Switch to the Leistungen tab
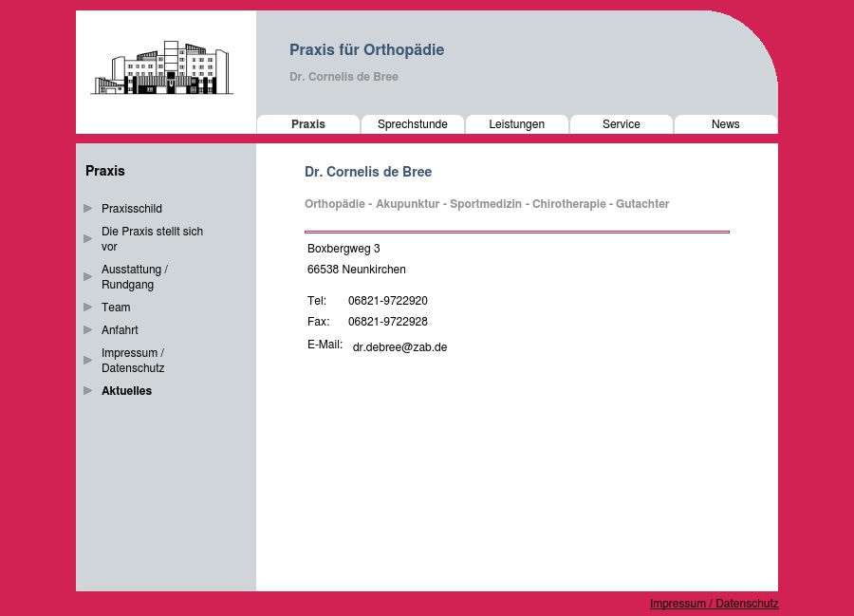 tap(516, 123)
